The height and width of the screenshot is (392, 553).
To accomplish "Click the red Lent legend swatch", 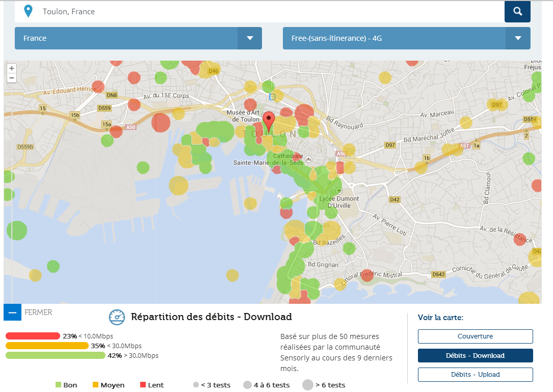I will pos(143,385).
